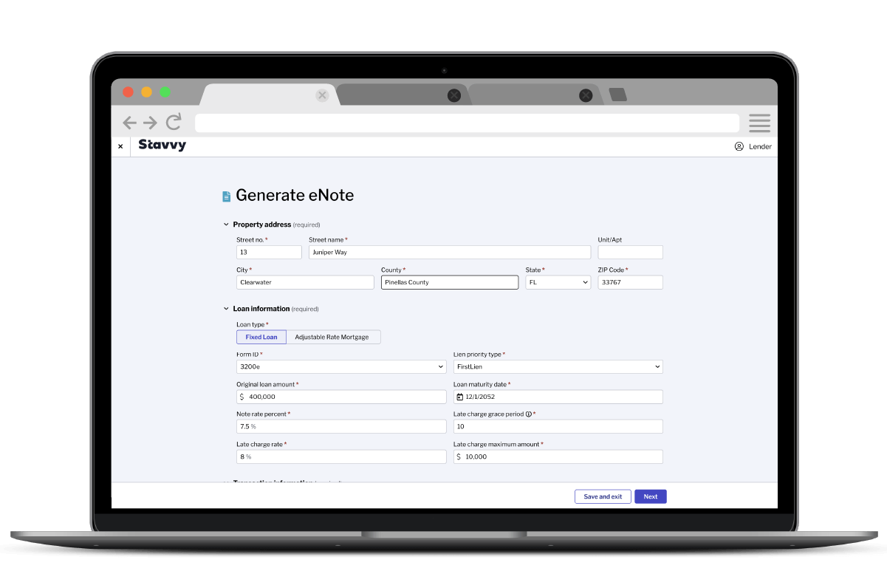Select Adjustable Rate Mortgage loan type

(333, 337)
